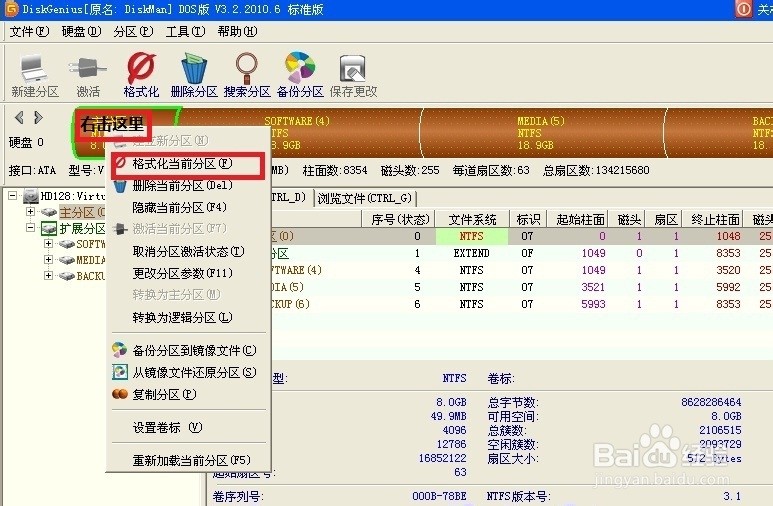The height and width of the screenshot is (506, 773).
Task: Click the 删除分区 delete partition bin icon
Action: click(x=194, y=68)
